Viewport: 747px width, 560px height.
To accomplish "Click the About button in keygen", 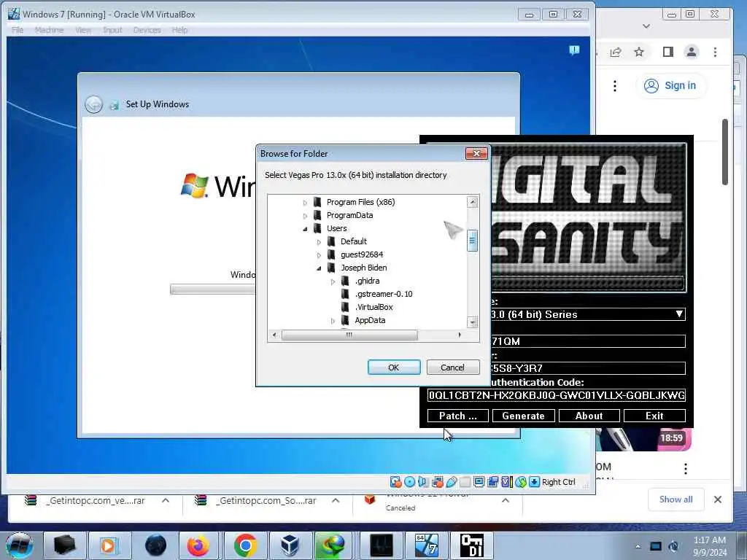I will pyautogui.click(x=589, y=416).
